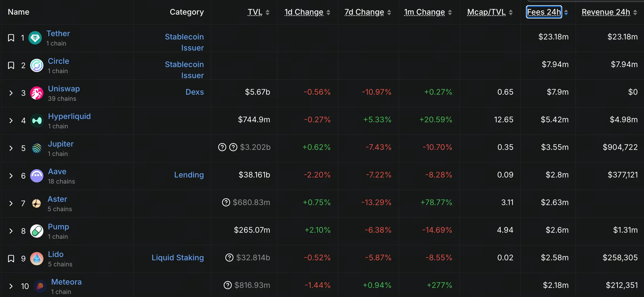The width and height of the screenshot is (644, 297).
Task: Sort by Revenue 24h column header
Action: click(606, 12)
